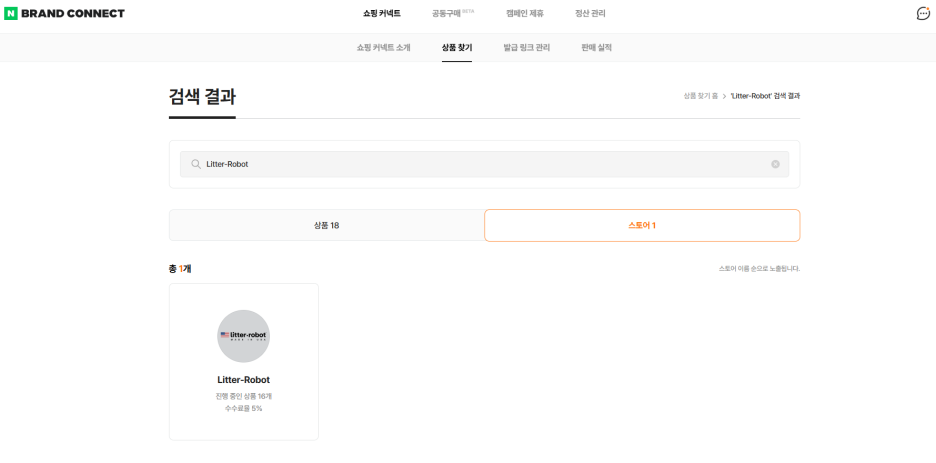Open the Litter-Robot store name
The width and height of the screenshot is (936, 463).
tap(244, 380)
